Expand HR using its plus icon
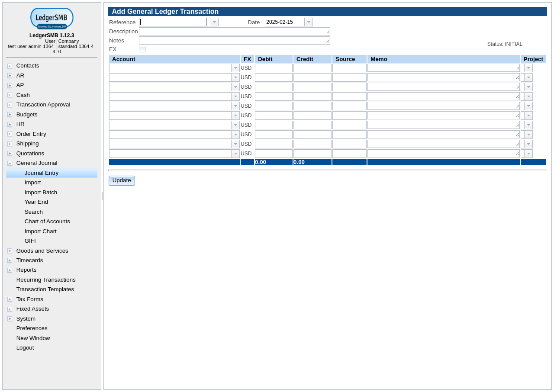554x392 pixels. click(10, 125)
